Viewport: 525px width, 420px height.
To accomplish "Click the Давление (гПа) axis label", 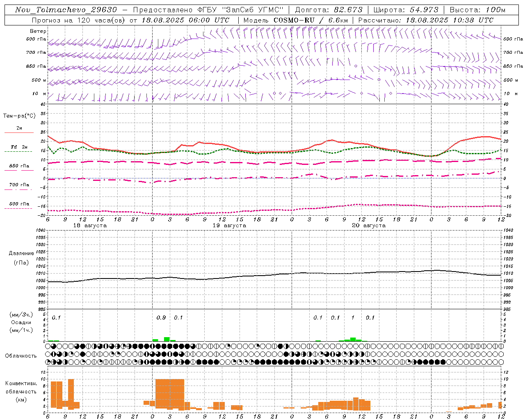I will click(x=21, y=258).
